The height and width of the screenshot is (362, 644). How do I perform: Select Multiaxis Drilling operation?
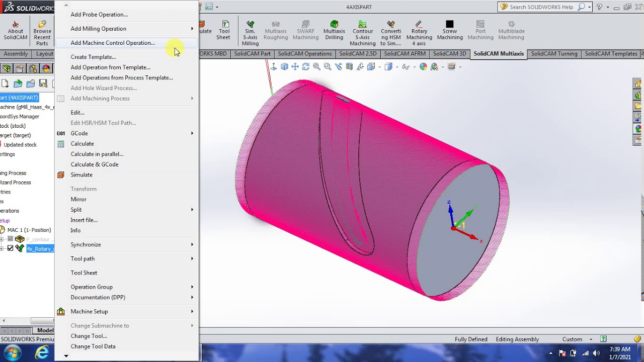coord(334,31)
